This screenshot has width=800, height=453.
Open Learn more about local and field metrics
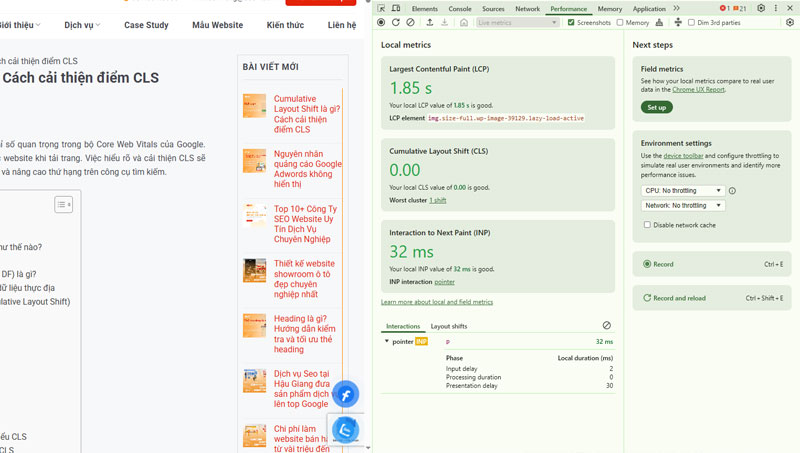[x=437, y=302]
